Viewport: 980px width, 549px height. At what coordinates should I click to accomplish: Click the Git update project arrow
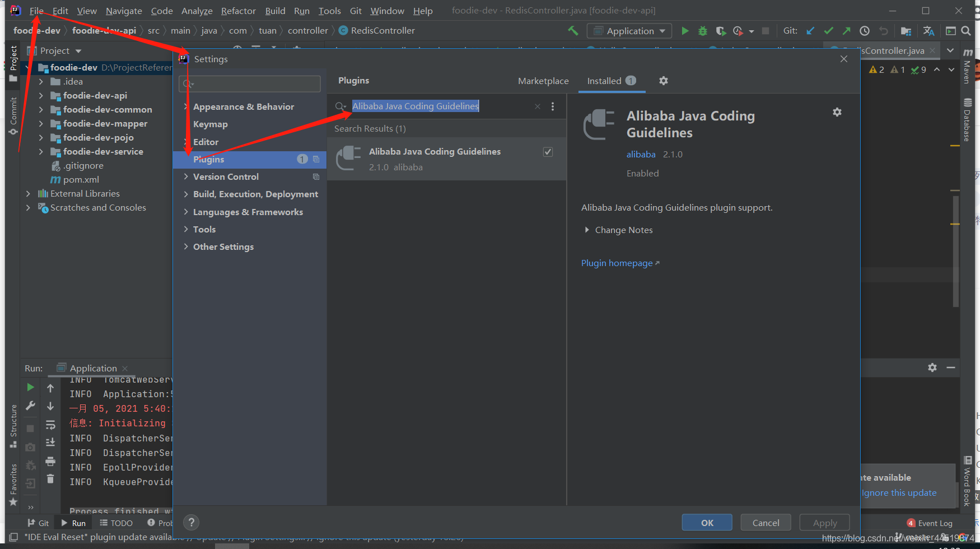coord(810,31)
